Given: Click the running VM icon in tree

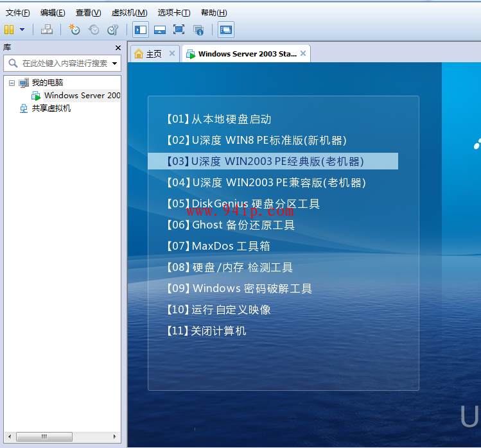Looking at the screenshot, I should (36, 96).
